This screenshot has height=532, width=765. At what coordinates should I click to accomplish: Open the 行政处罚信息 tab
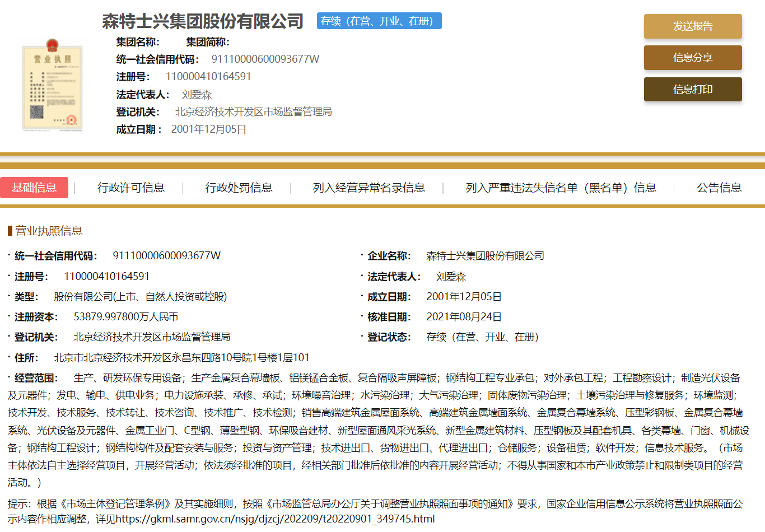click(239, 188)
